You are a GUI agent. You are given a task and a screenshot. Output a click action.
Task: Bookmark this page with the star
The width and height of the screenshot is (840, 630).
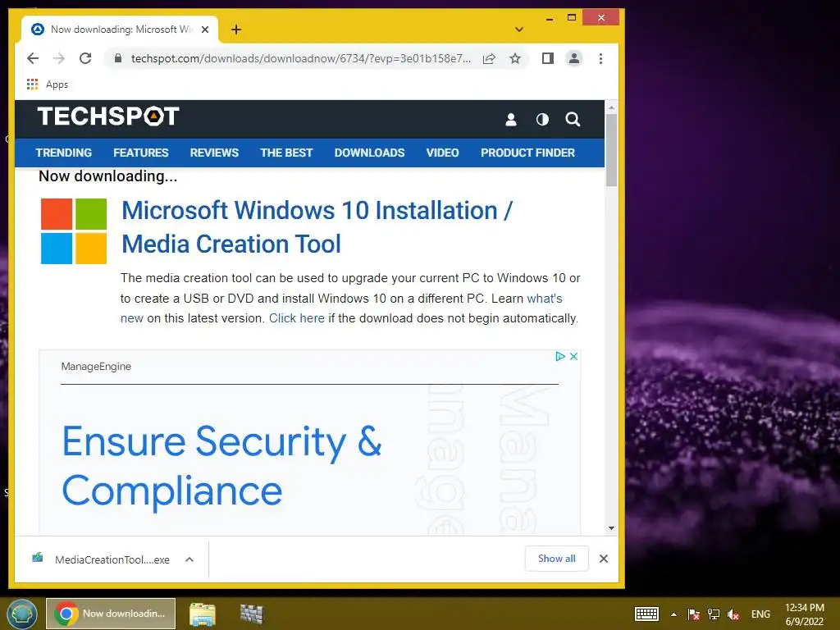(515, 58)
